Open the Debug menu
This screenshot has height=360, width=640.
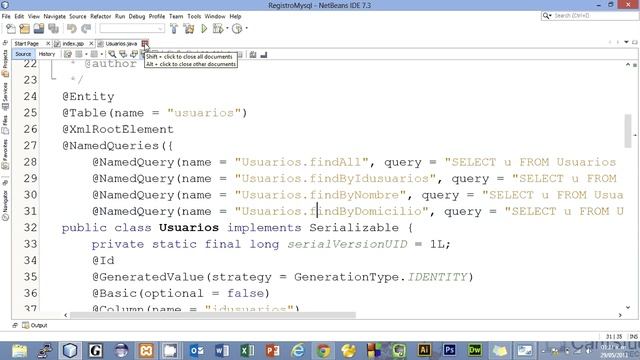pyautogui.click(x=137, y=16)
